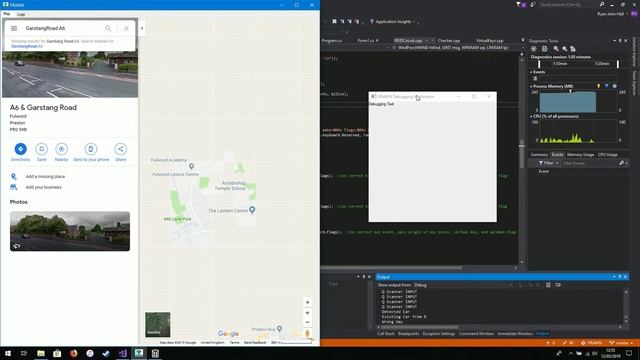The height and width of the screenshot is (360, 640).
Task: Click Send to your phone icon
Action: (x=91, y=149)
